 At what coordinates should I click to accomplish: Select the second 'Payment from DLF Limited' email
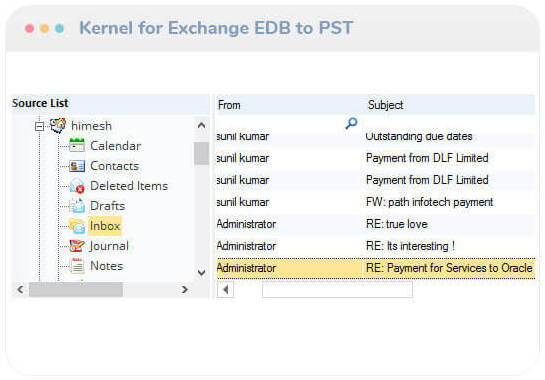click(x=376, y=180)
